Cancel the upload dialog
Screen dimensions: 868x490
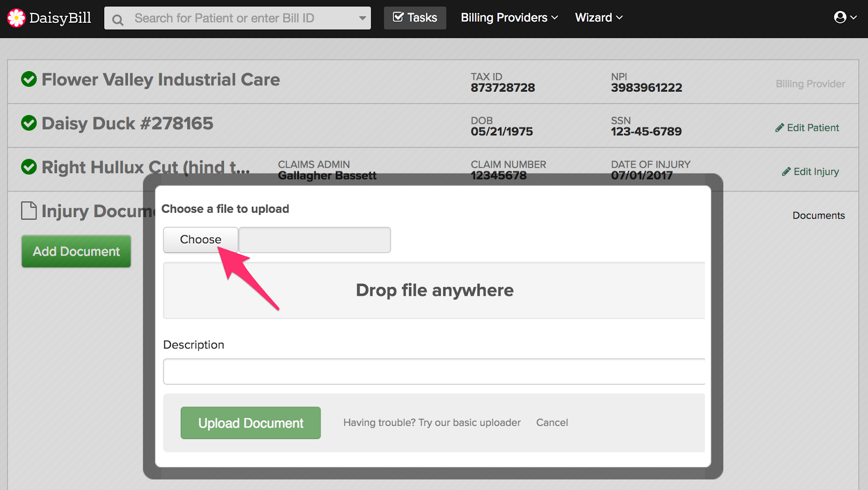[552, 423]
